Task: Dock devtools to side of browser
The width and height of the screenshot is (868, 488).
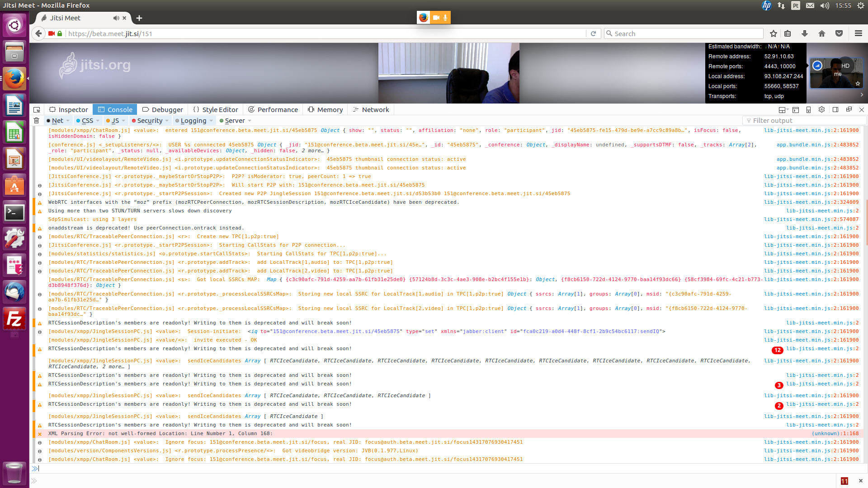Action: [x=835, y=110]
